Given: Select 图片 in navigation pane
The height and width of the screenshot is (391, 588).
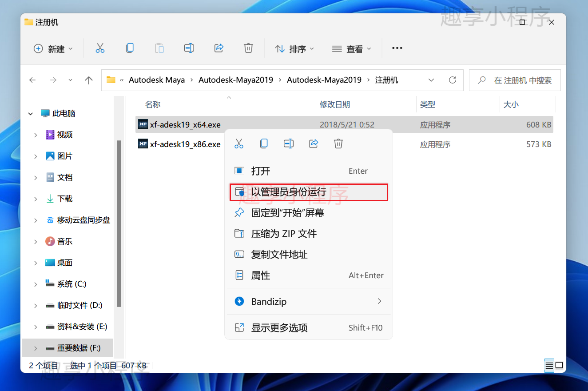Looking at the screenshot, I should click(x=65, y=156).
